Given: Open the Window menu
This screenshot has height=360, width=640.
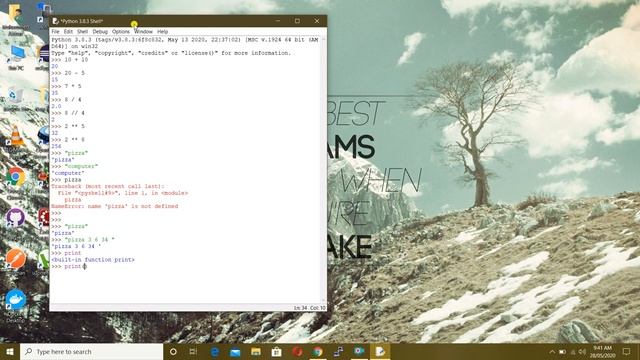Looking at the screenshot, I should (x=143, y=31).
